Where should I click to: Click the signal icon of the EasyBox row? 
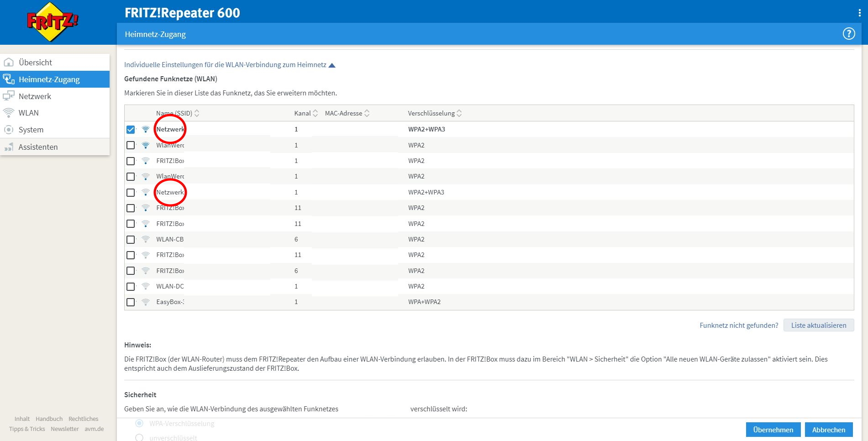coord(146,302)
